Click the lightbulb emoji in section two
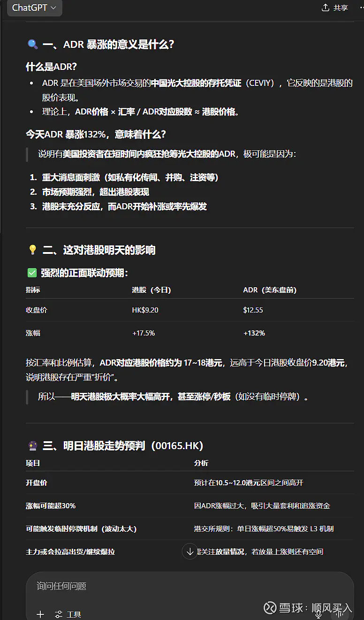Screen dimensions: 364x620 32,250
